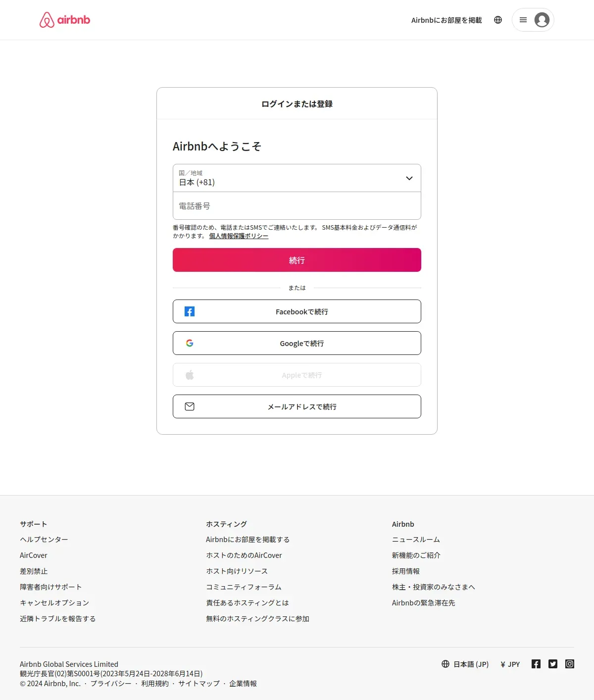Open the hamburger menu icon in the header
This screenshot has width=594, height=700.
(523, 20)
